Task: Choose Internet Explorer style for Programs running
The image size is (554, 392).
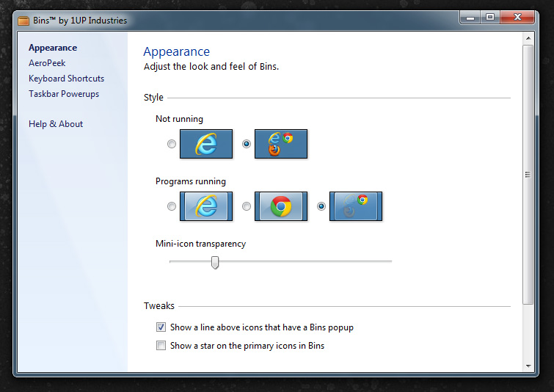Action: click(x=172, y=206)
